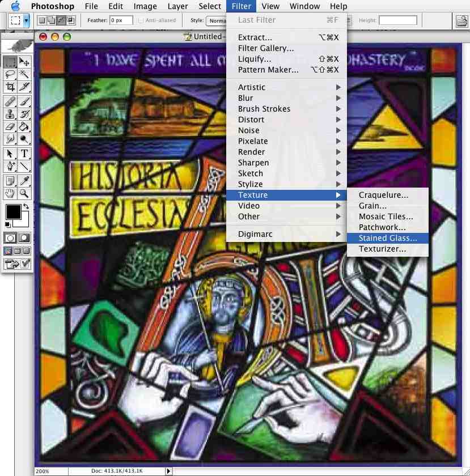Open Filter Gallery... menu item

coord(286,48)
